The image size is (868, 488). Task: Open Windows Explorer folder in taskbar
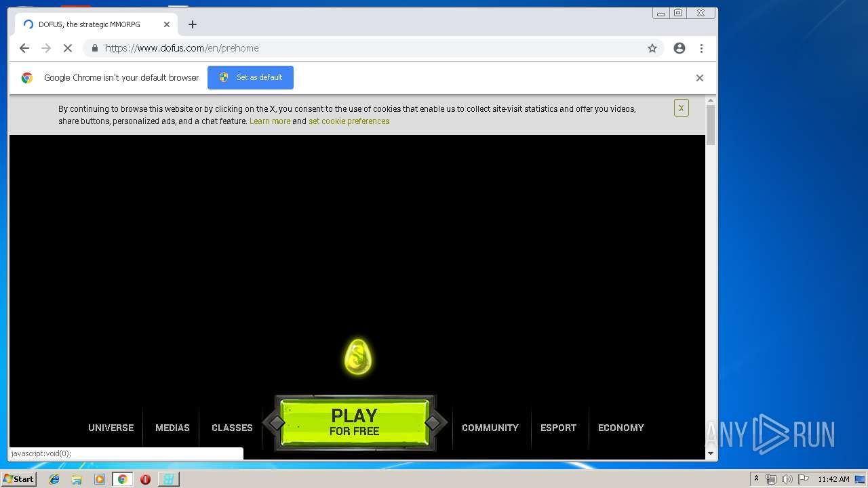pyautogui.click(x=77, y=479)
